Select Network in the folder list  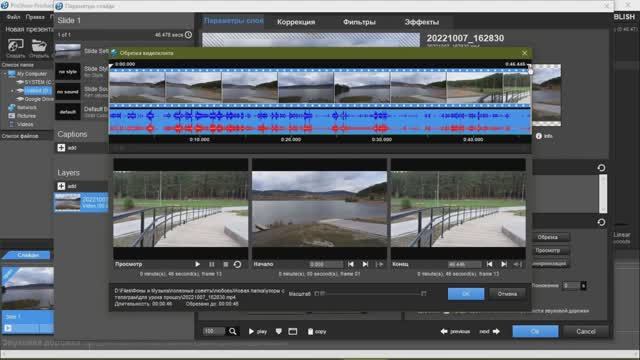click(23, 108)
